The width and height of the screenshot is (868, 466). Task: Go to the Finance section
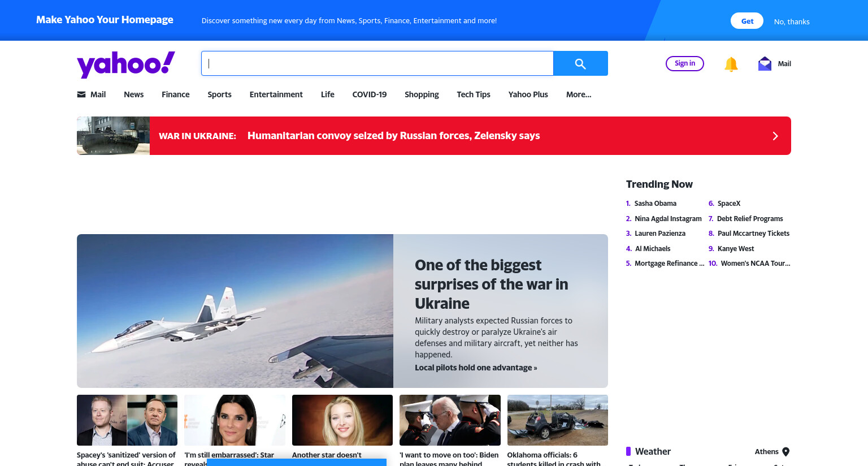(176, 94)
